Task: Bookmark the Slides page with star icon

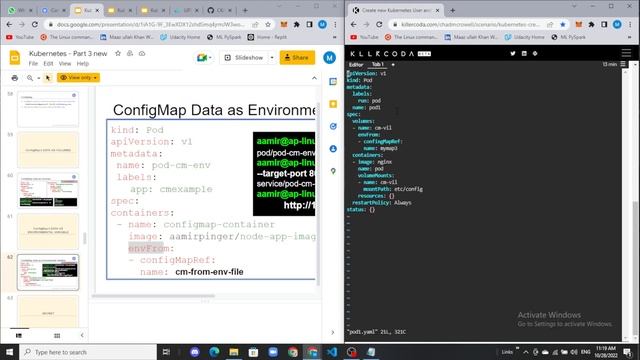Action: tap(268, 24)
